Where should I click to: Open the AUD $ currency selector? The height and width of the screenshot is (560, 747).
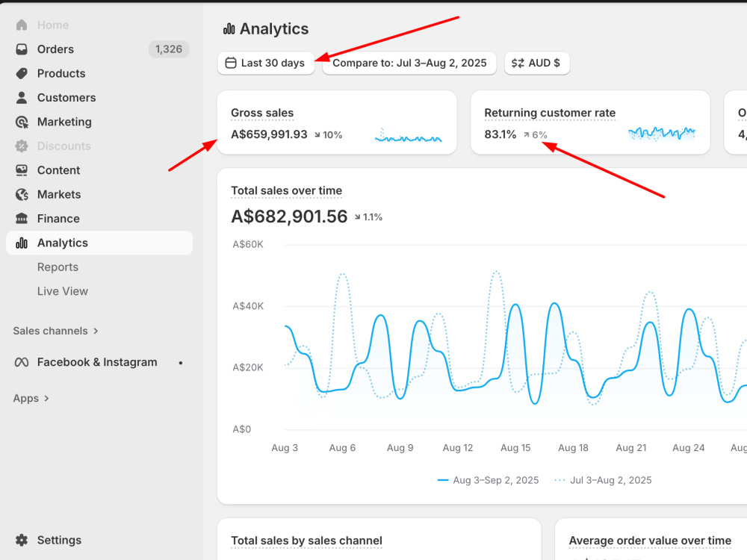point(537,63)
